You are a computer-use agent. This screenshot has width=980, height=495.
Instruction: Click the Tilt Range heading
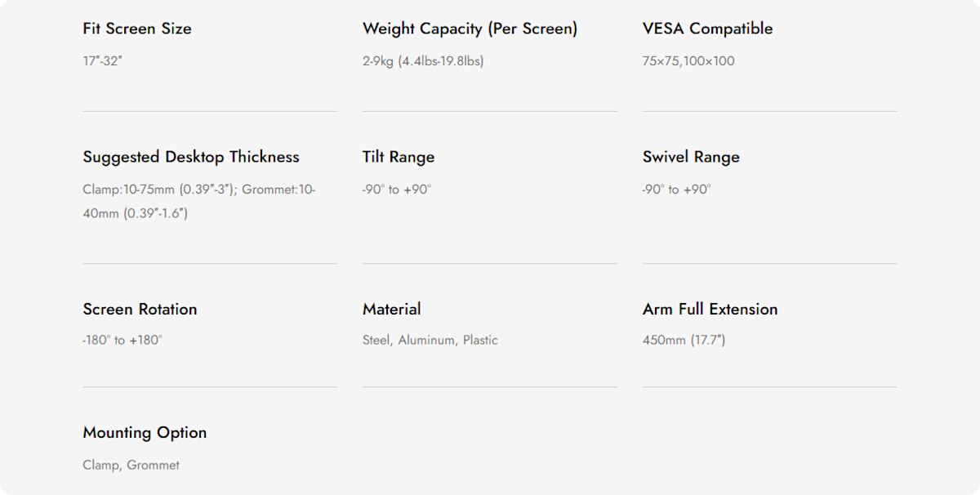(399, 157)
